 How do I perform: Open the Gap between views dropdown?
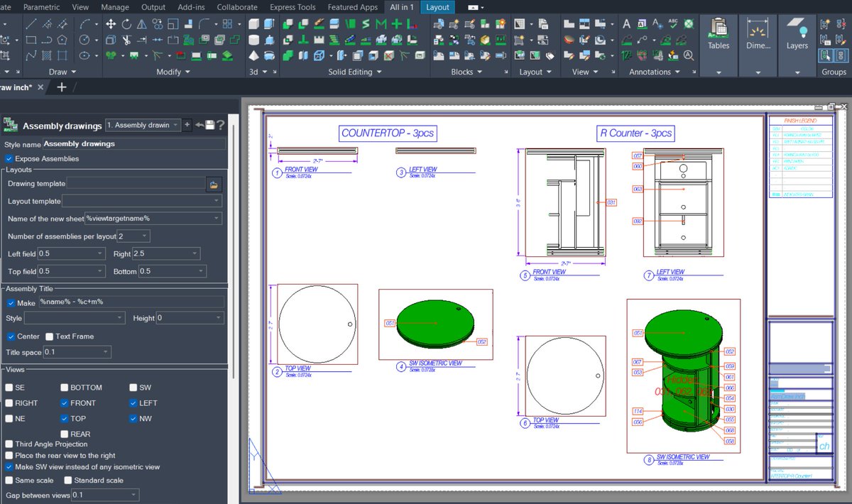104,495
